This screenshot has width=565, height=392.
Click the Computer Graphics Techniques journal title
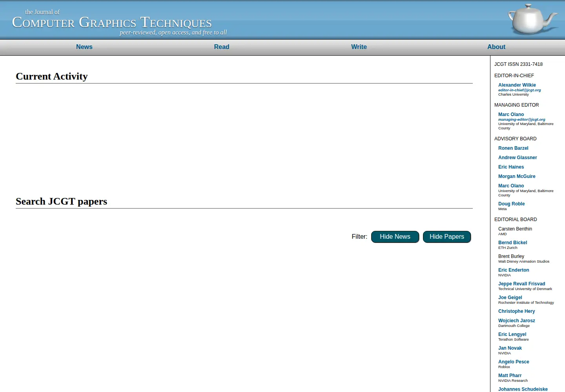pyautogui.click(x=112, y=22)
